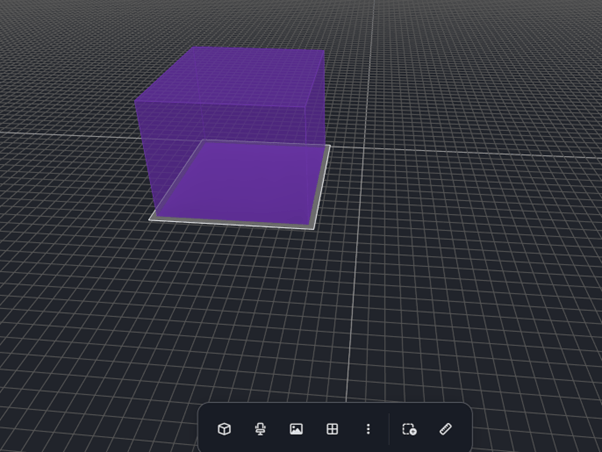Click the dashed-square add area icon

[409, 429]
